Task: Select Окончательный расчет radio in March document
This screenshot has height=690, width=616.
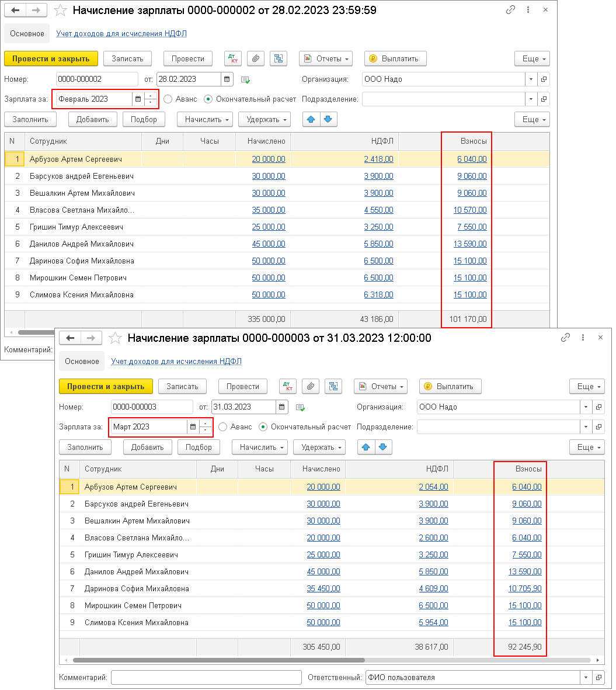Action: (263, 427)
